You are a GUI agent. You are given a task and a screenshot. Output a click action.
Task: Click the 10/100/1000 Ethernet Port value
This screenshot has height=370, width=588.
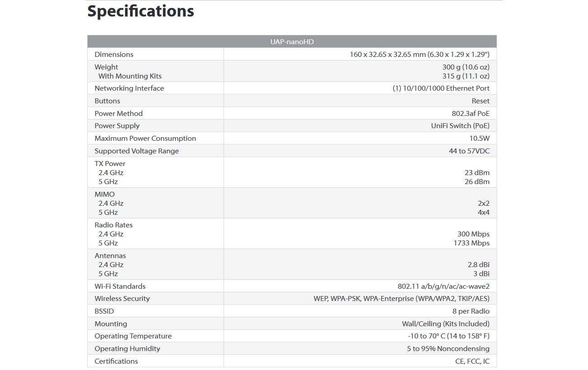(441, 88)
